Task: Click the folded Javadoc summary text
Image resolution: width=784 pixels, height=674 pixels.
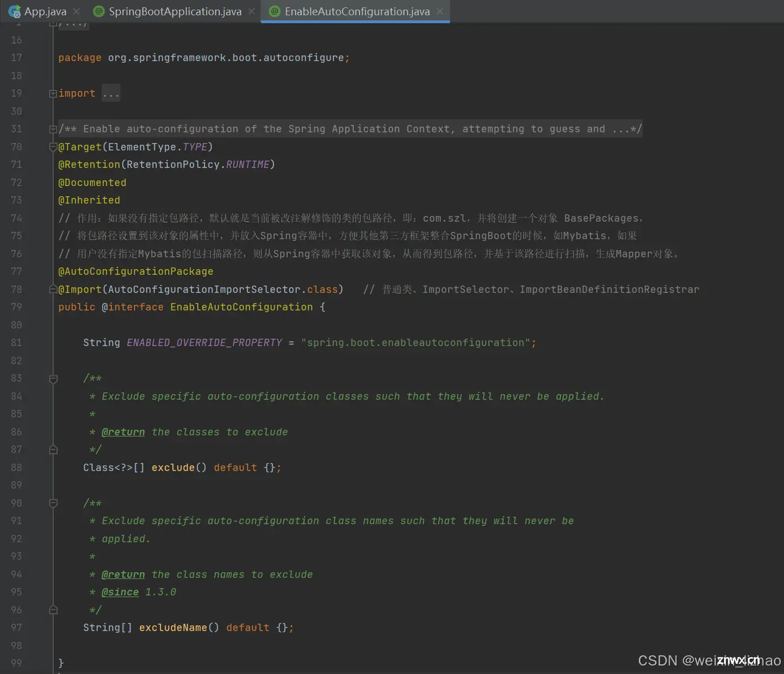Action: pos(350,129)
